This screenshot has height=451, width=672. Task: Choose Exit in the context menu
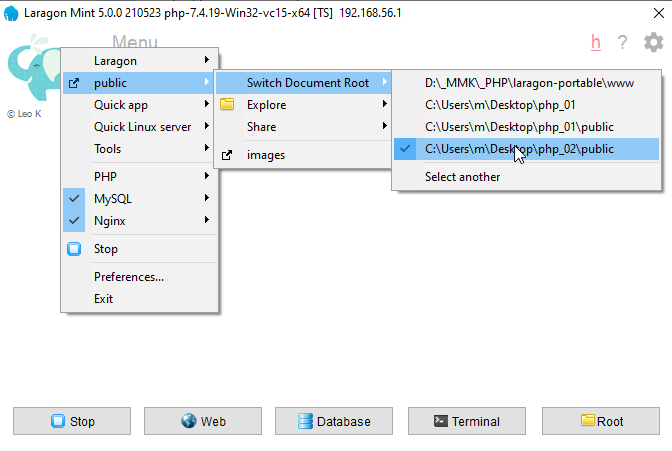[104, 299]
